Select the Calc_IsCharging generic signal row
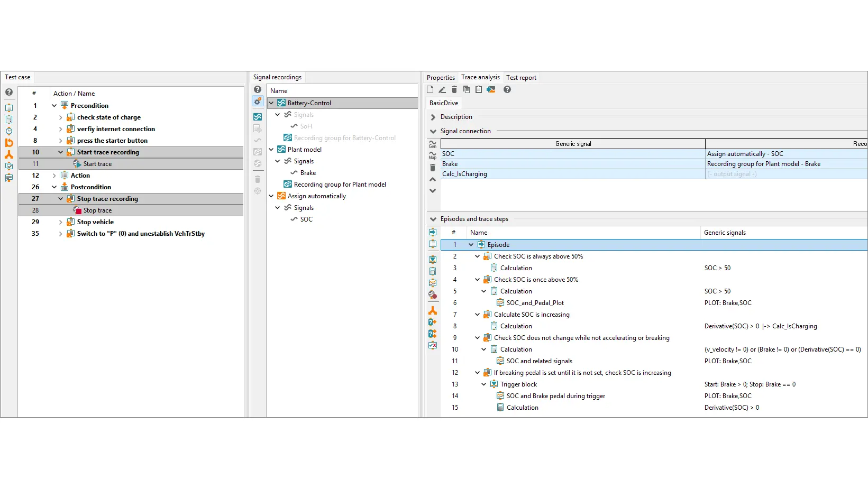 click(x=654, y=174)
